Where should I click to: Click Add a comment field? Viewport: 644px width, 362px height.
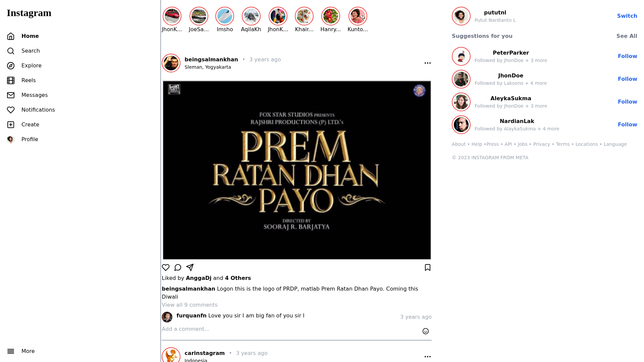coord(288,329)
